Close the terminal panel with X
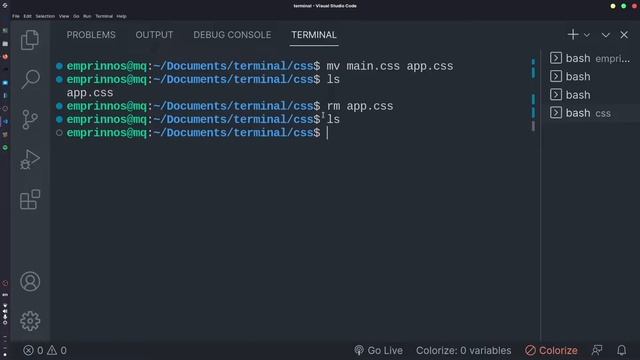The image size is (640, 360). point(624,35)
